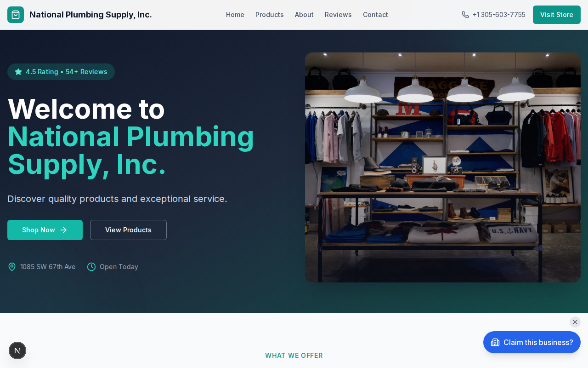This screenshot has width=588, height=368.
Task: Click the star icon in the rating badge
Action: coord(18,72)
